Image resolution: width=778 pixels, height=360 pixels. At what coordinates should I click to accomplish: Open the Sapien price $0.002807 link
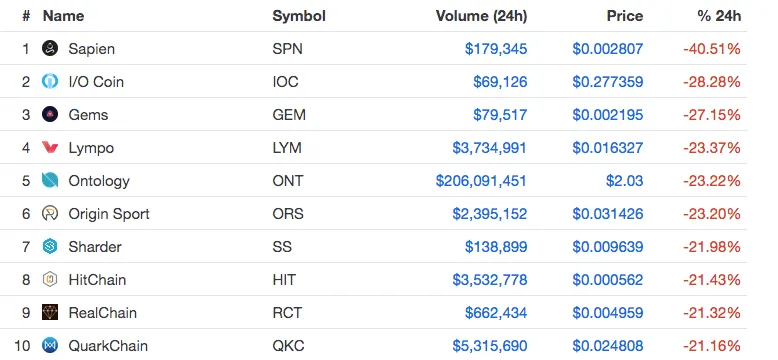pos(608,49)
